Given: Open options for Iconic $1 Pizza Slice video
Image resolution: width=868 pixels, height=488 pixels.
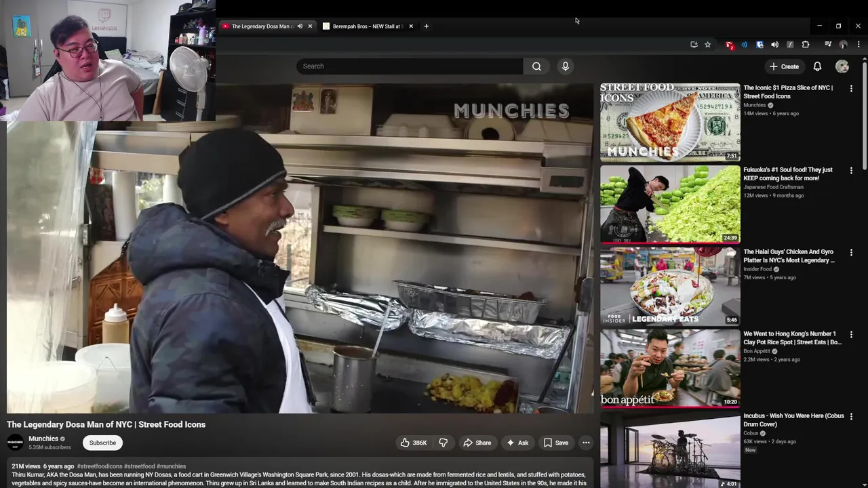Looking at the screenshot, I should (x=851, y=88).
